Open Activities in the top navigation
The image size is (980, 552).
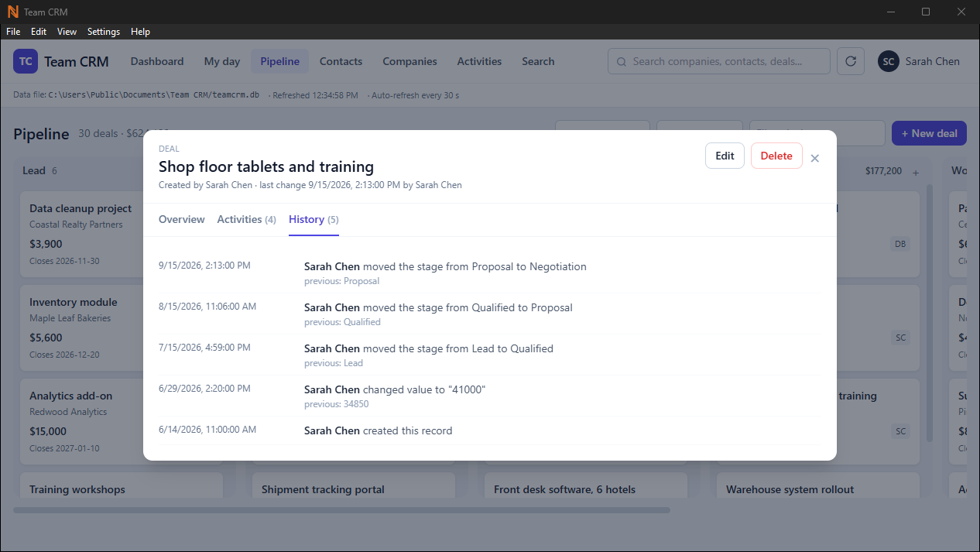479,61
